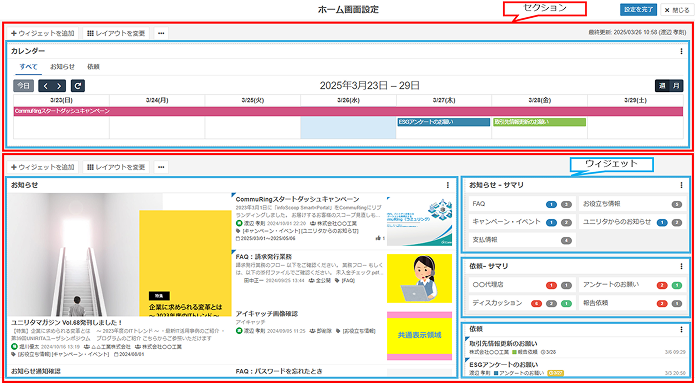This screenshot has width=695, height=383.
Task: Select the ユニリタからのお知らせ summary category
Action: point(633,222)
